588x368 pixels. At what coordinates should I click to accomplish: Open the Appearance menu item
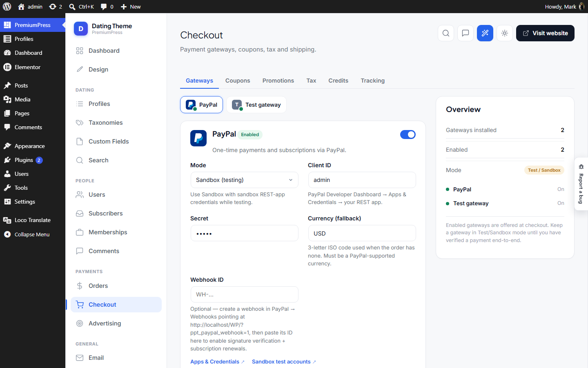[x=33, y=146]
